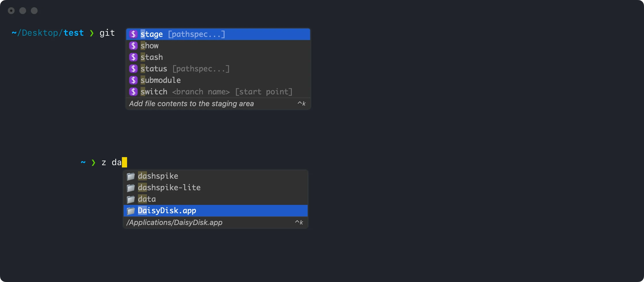This screenshot has height=282, width=644.
Task: Click the folder icon next to dashspike
Action: click(131, 176)
